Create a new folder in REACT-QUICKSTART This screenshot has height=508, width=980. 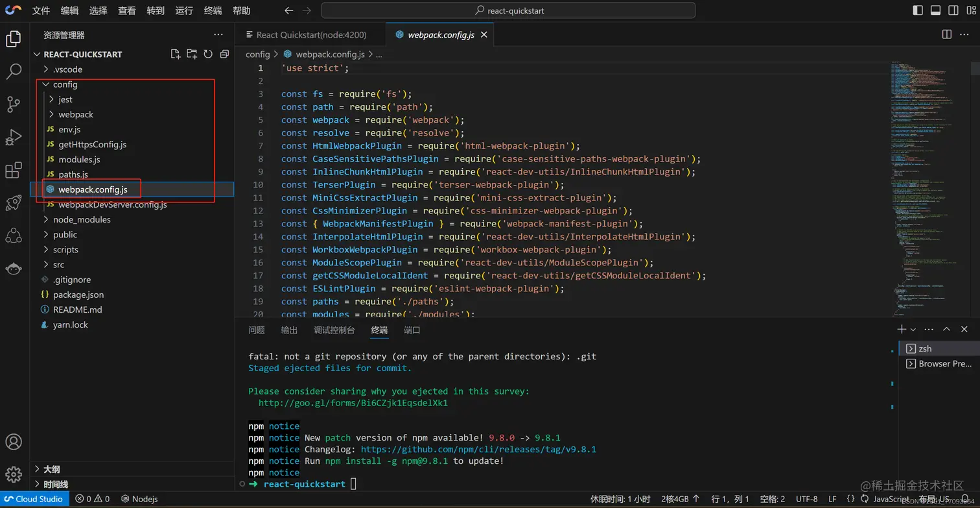192,54
